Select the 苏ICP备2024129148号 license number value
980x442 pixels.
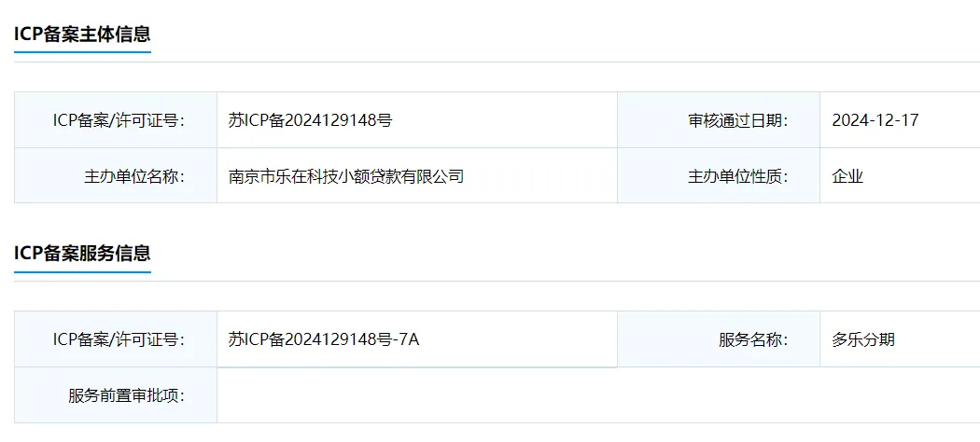[x=310, y=120]
